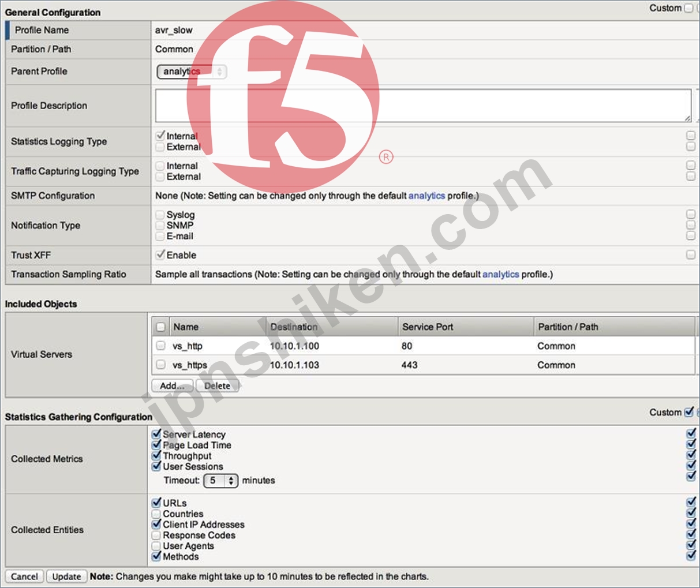Viewport: 700px width, 588px height.
Task: Sort table by Service Port column header
Action: coord(428,327)
